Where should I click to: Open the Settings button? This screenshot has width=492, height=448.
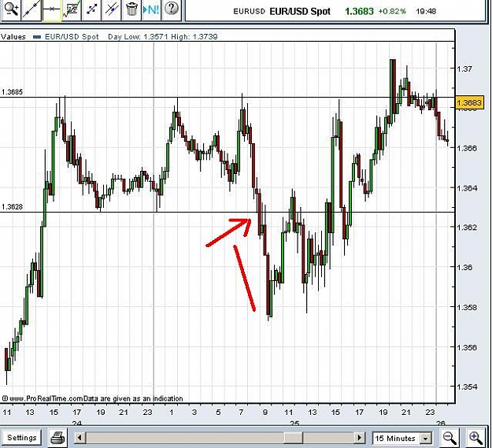[22, 437]
